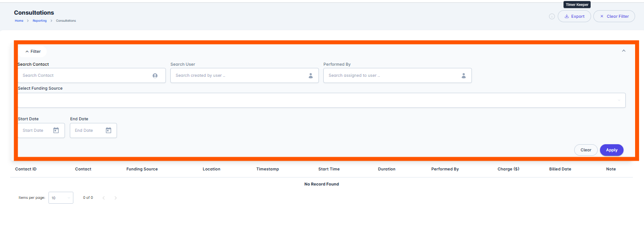Focus the Search created by user field
The height and width of the screenshot is (225, 644).
245,75
